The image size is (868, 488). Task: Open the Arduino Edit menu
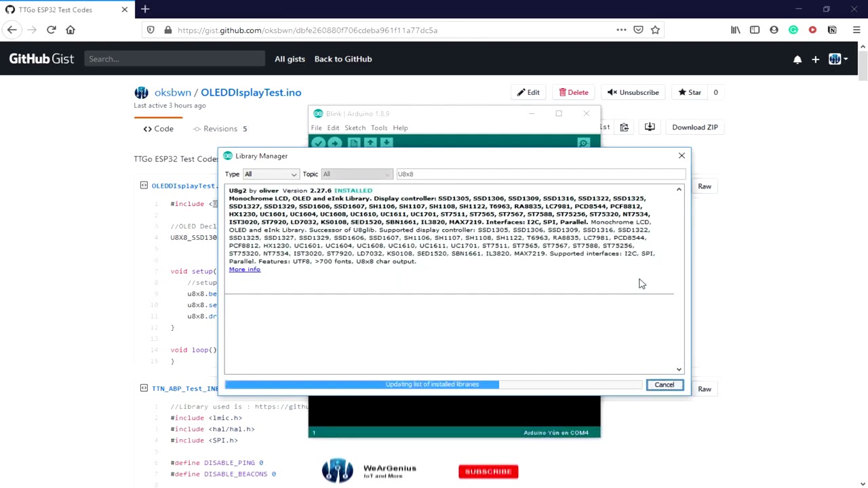click(333, 127)
